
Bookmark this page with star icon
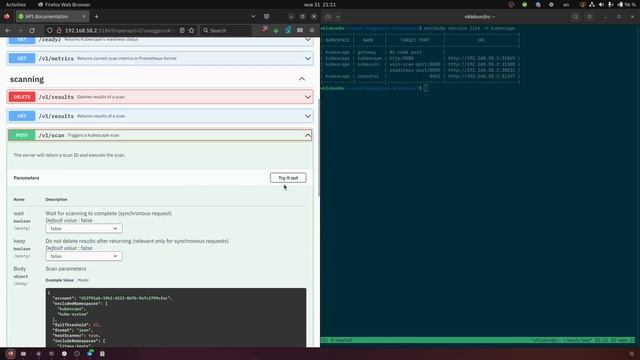(191, 30)
